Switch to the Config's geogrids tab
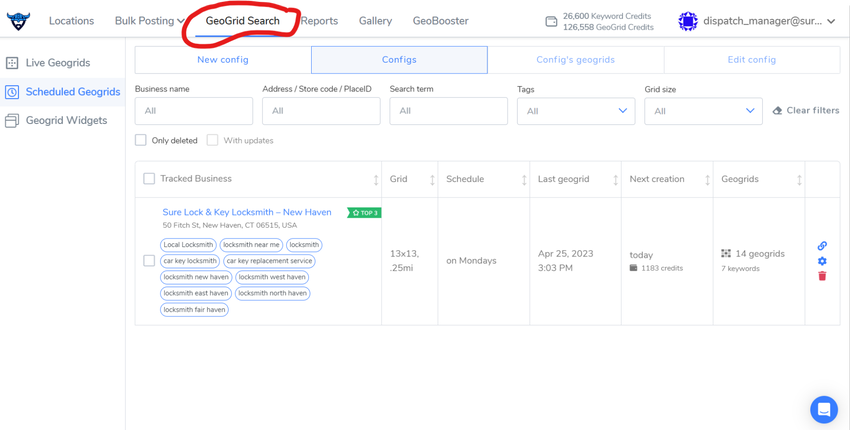This screenshot has height=430, width=850. coord(576,60)
